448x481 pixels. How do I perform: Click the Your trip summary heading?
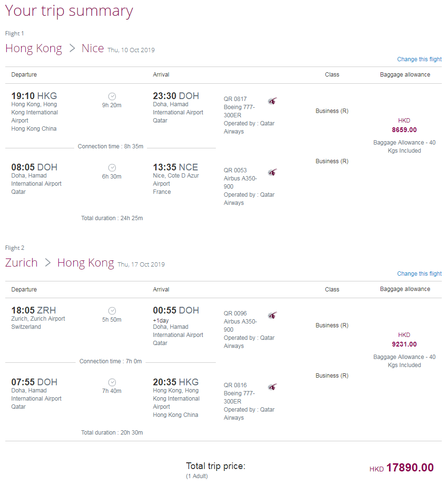(69, 11)
